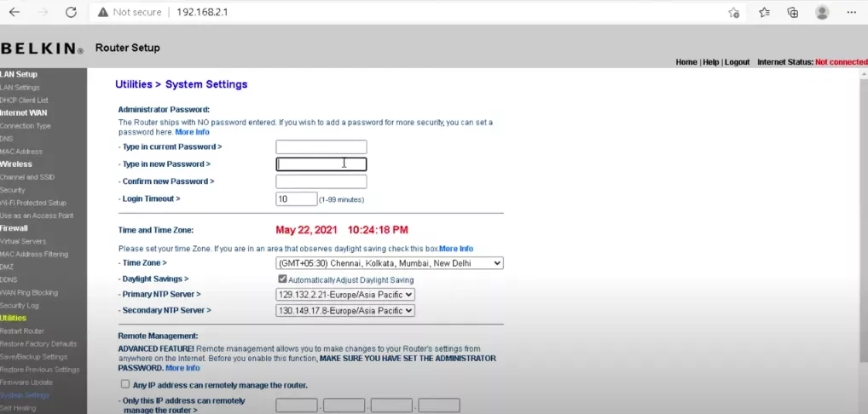Image resolution: width=868 pixels, height=414 pixels.
Task: Open WAN Ping Blocking in the sidebar
Action: tap(29, 292)
